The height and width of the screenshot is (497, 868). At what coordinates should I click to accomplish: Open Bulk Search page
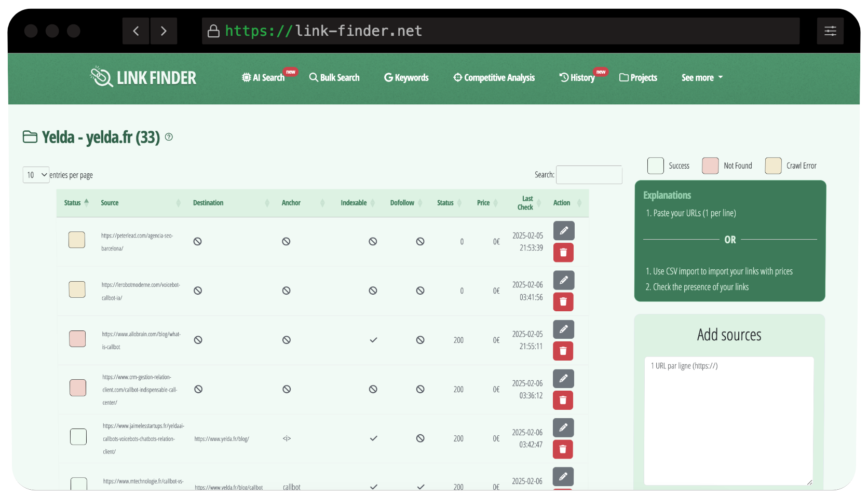(x=334, y=77)
